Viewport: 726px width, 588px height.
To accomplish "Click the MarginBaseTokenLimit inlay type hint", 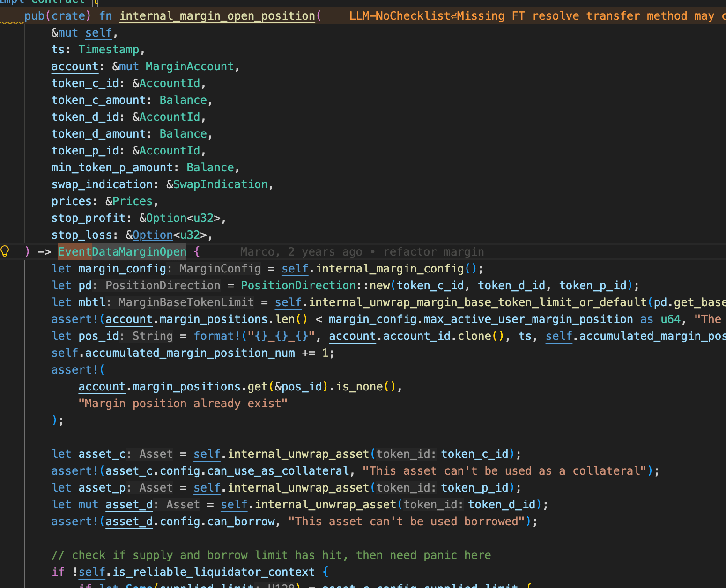I will pyautogui.click(x=186, y=302).
